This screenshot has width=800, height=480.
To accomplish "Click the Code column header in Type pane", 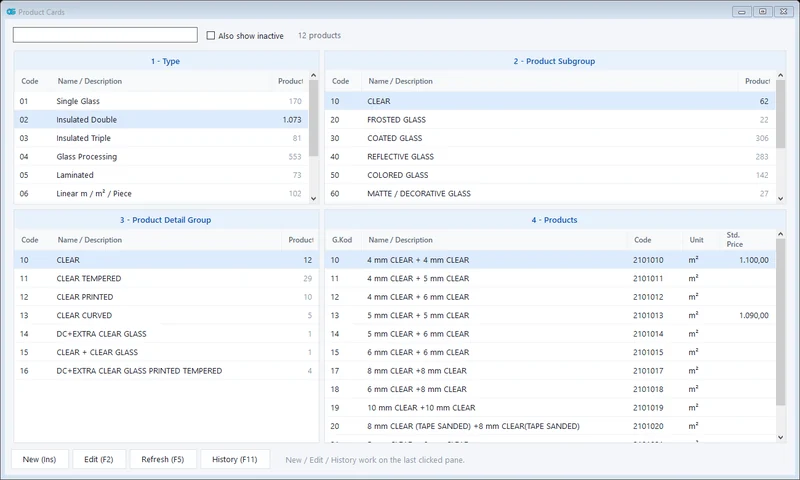I will [x=30, y=81].
